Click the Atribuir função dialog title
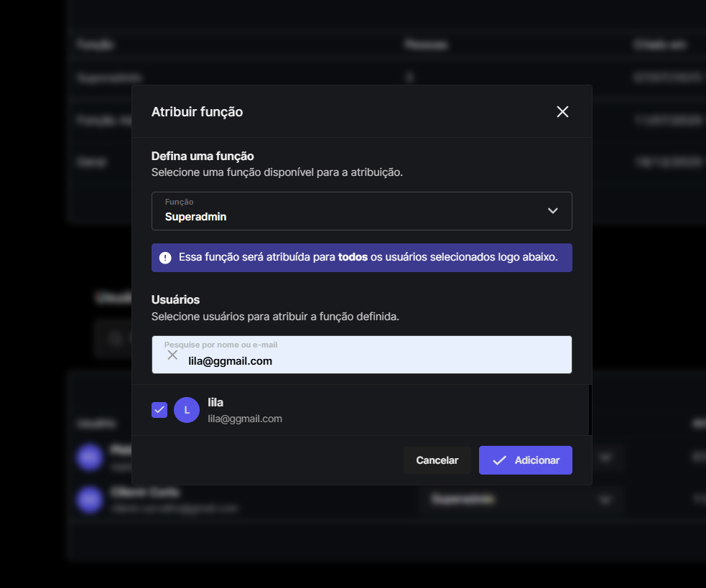The height and width of the screenshot is (588, 706). [x=197, y=111]
